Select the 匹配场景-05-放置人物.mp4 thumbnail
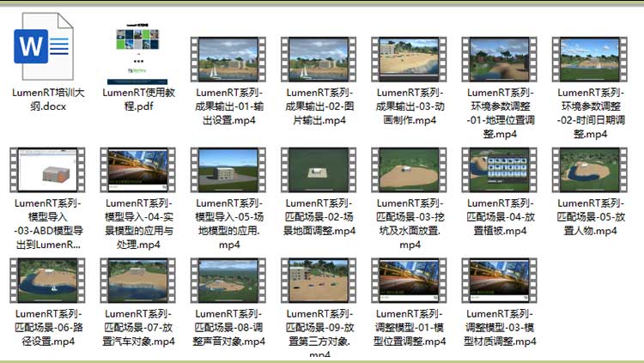This screenshot has height=363, width=644. coord(589,170)
